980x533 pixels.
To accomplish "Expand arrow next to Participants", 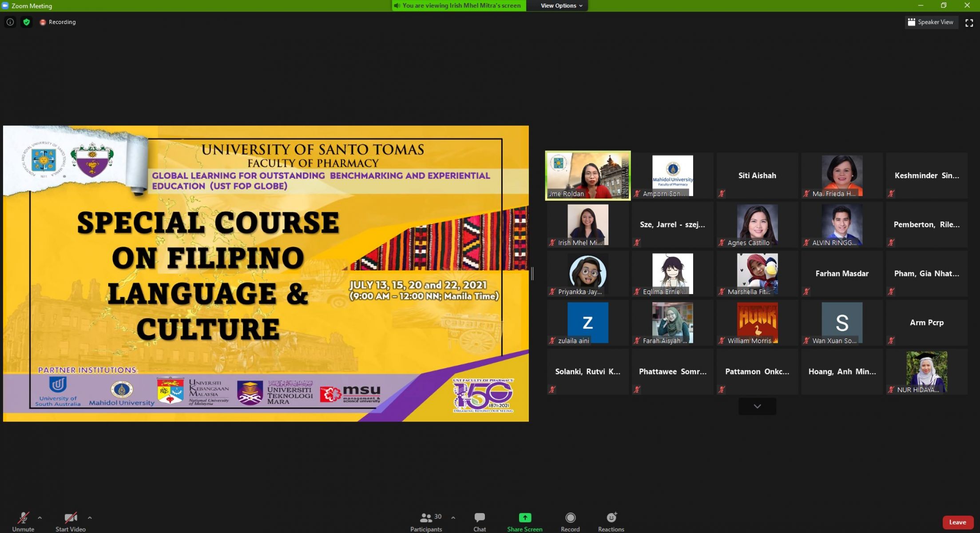I will [453, 517].
